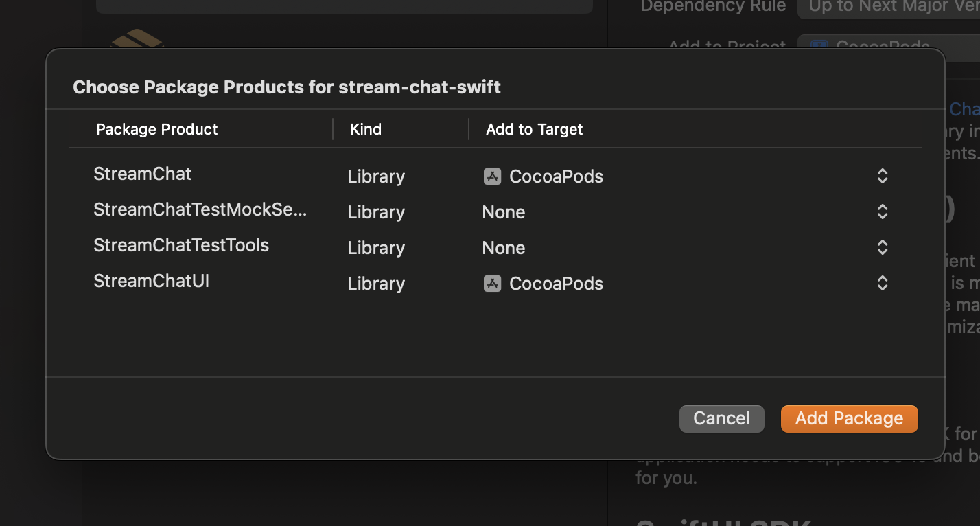980x526 pixels.
Task: Choose the StreamChatUI product name
Action: (151, 281)
